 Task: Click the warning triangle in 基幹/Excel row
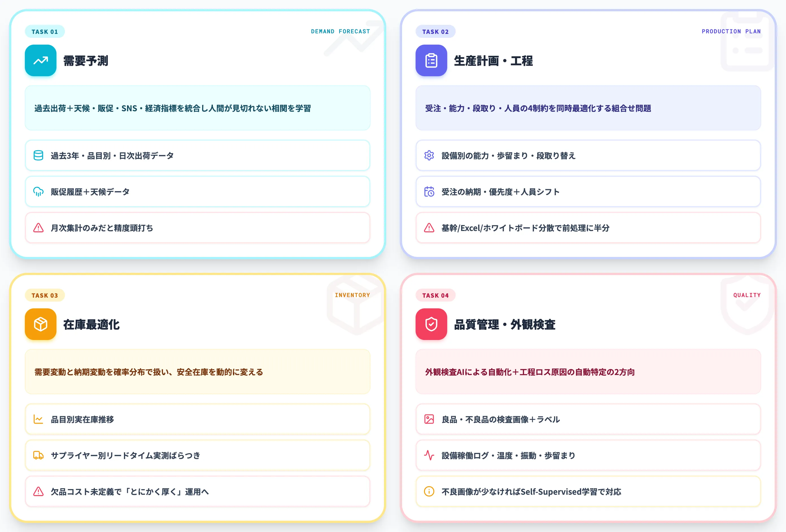429,228
